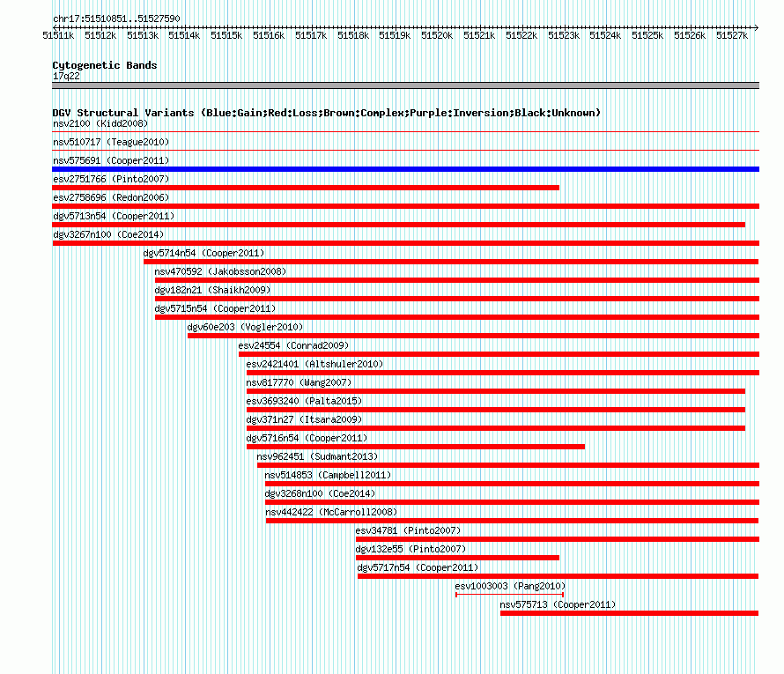Click the dgv5714n54 (Cooper2011) label

204,253
